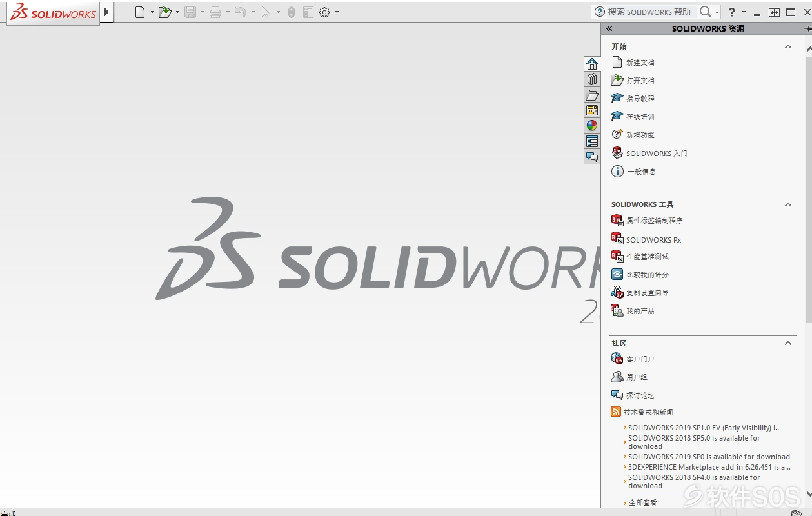Switch to the View Palette tab
This screenshot has width=812, height=516.
[592, 110]
